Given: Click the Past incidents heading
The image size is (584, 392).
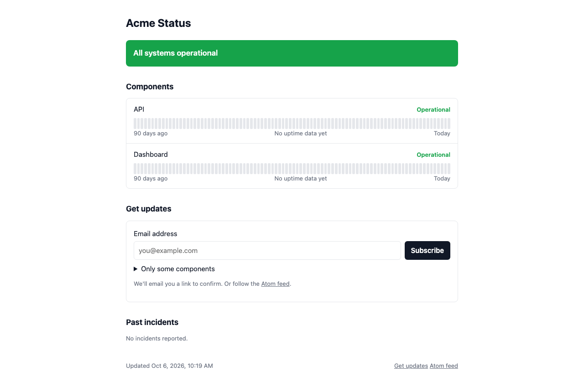Looking at the screenshot, I should pos(152,322).
